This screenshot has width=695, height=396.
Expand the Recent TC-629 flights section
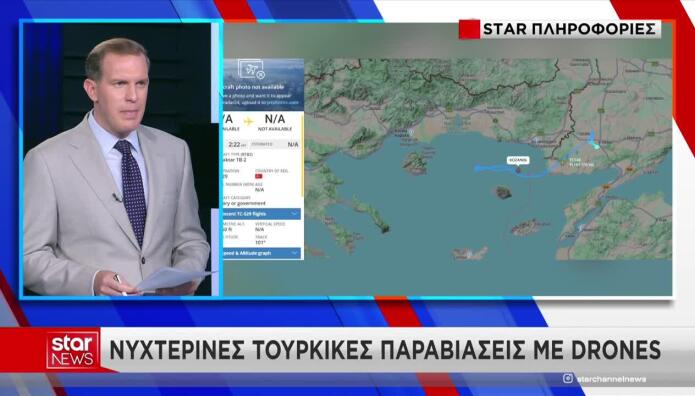[262, 214]
